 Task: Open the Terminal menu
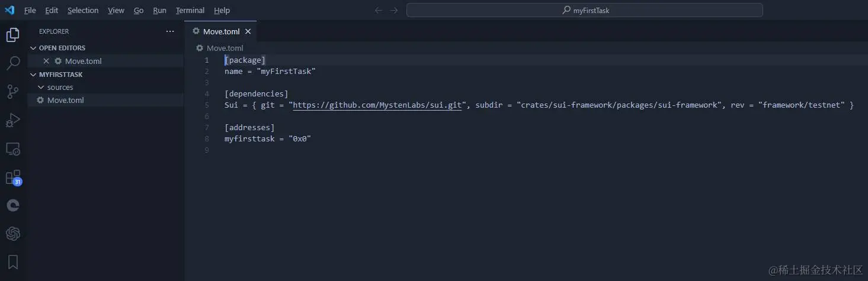coord(190,10)
